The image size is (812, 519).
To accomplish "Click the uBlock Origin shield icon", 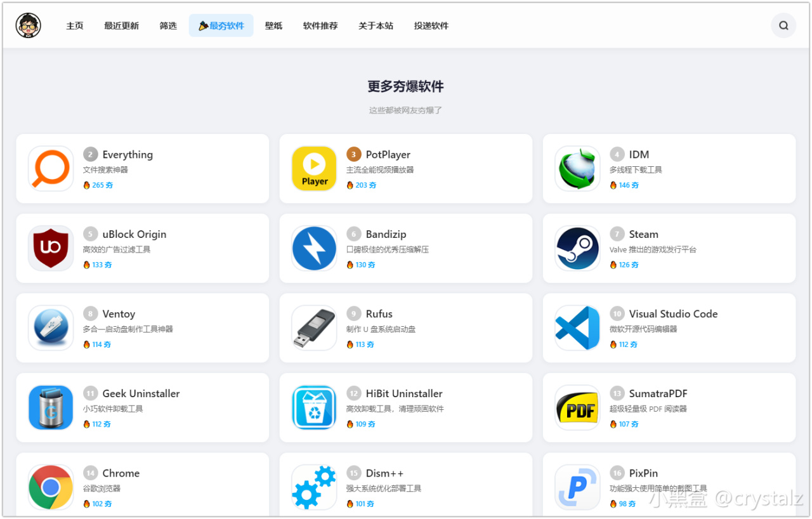I will coord(51,248).
